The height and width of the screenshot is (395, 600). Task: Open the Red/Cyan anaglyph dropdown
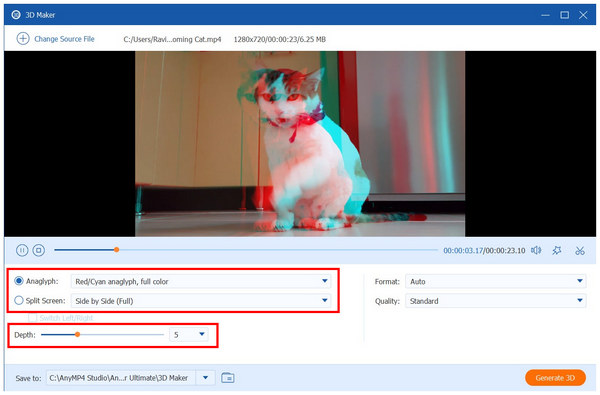pyautogui.click(x=201, y=281)
